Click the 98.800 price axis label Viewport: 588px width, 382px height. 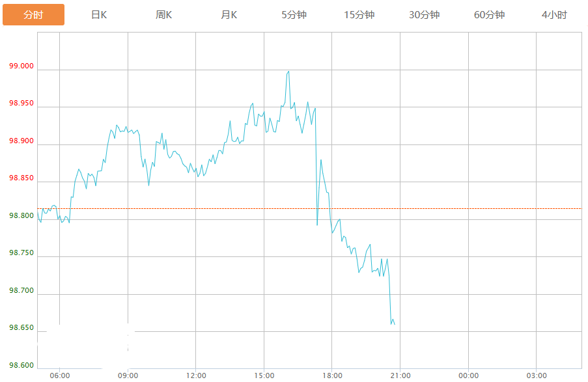point(21,215)
